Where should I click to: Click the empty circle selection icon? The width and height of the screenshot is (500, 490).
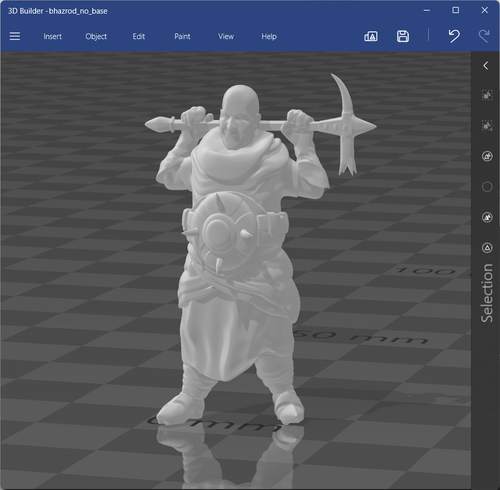(487, 187)
